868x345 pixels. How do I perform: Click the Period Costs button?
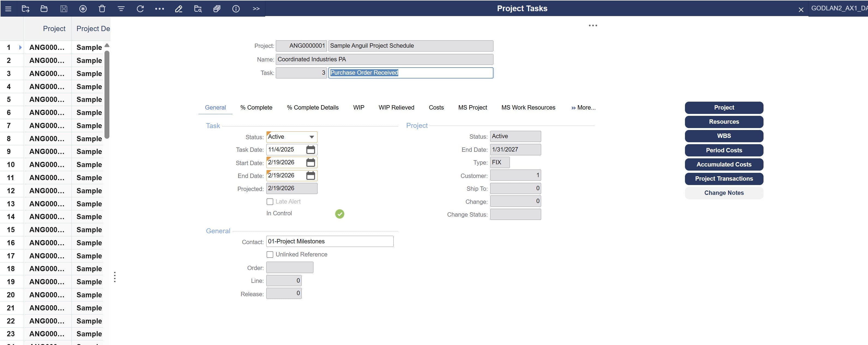pyautogui.click(x=724, y=150)
